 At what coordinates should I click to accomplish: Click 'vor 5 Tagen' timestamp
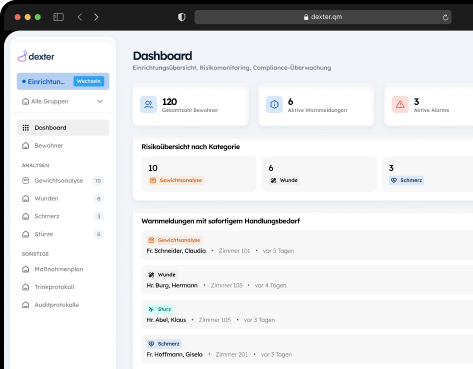(279, 251)
